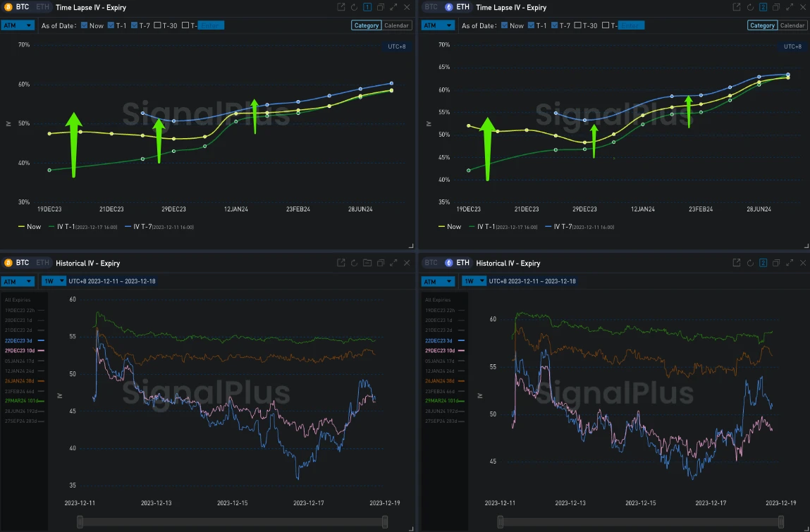Open ATM dropdown in ETH Historical IV panel
Viewport: 810px width, 532px height.
tap(438, 281)
